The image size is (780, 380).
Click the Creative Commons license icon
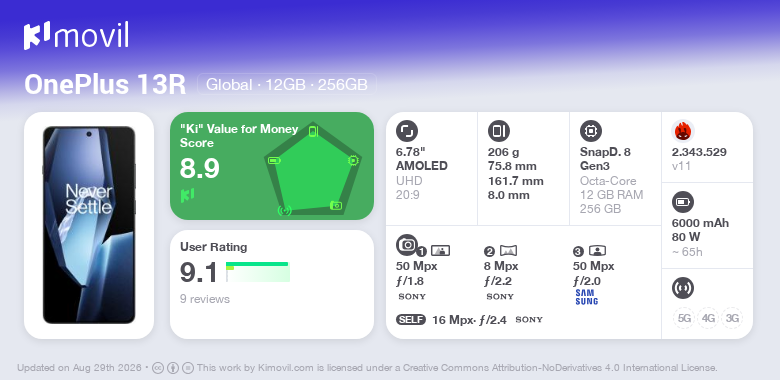158,368
